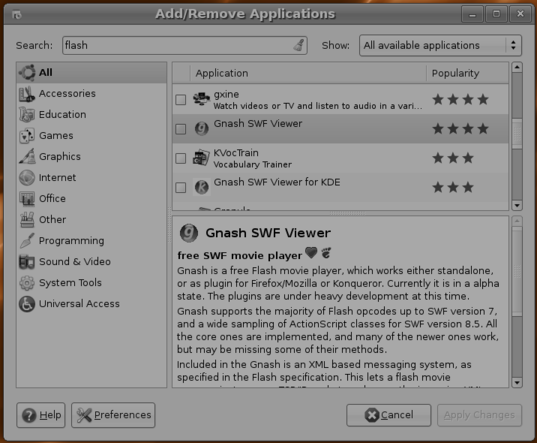Select the Gnash SWF Viewer for KDE name

click(x=277, y=182)
